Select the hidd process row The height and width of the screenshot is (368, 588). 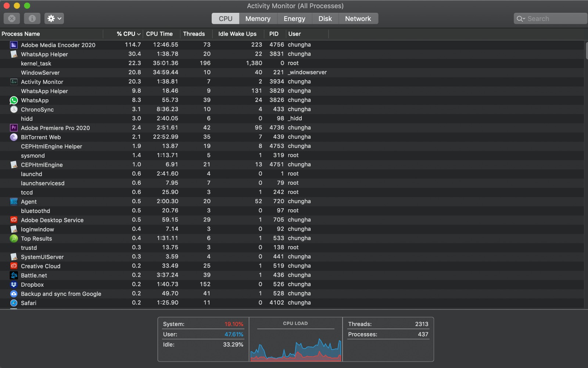(x=292, y=118)
